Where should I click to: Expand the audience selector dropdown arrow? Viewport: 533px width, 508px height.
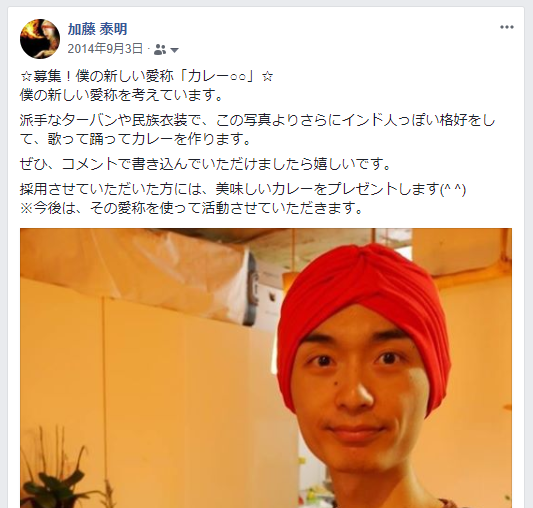174,50
